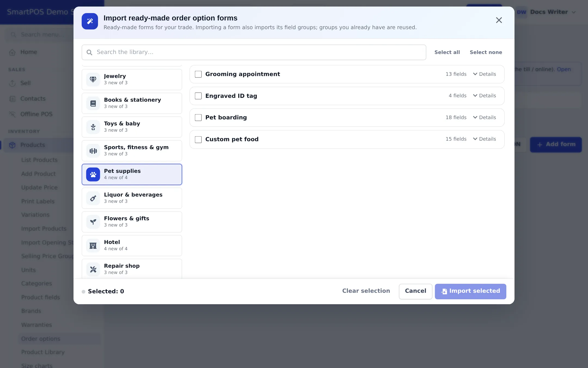Click the Books & stationery book icon
588x368 pixels.
point(93,103)
